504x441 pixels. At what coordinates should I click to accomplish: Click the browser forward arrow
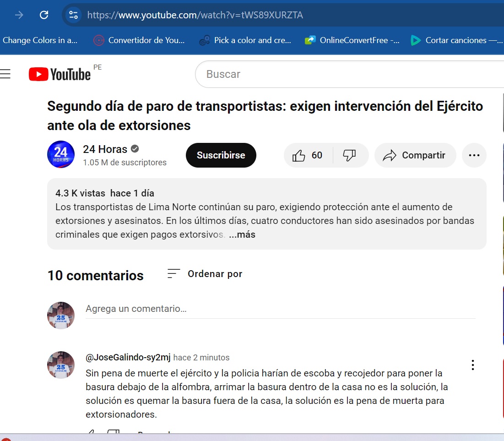click(19, 15)
